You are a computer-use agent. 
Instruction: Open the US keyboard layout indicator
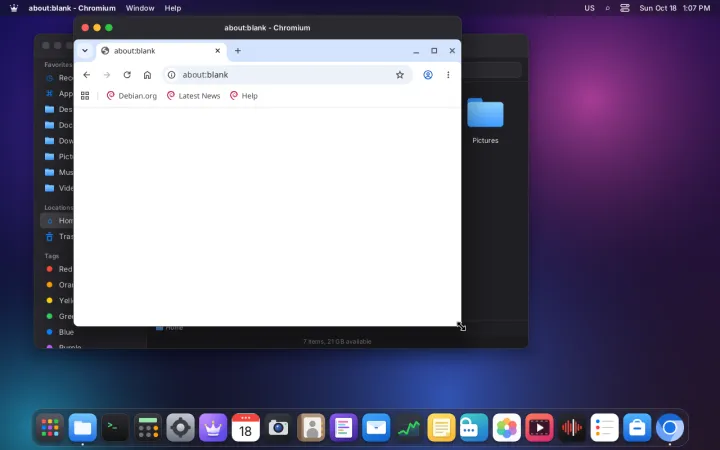point(590,8)
